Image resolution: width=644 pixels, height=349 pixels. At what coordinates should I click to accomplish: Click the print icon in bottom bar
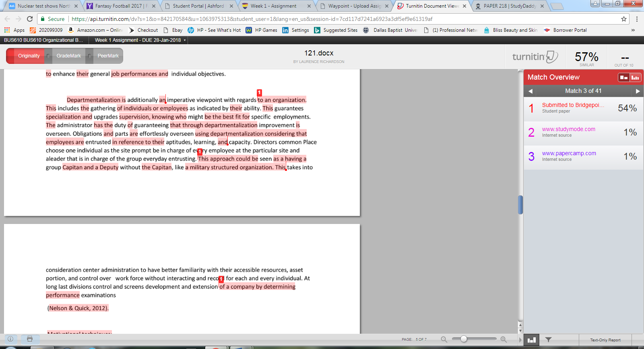point(30,339)
